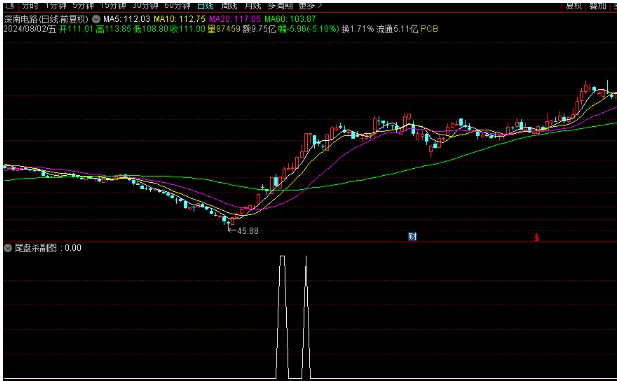The height and width of the screenshot is (381, 617).
Task: Expand the 更多 periods menu
Action: (310, 6)
